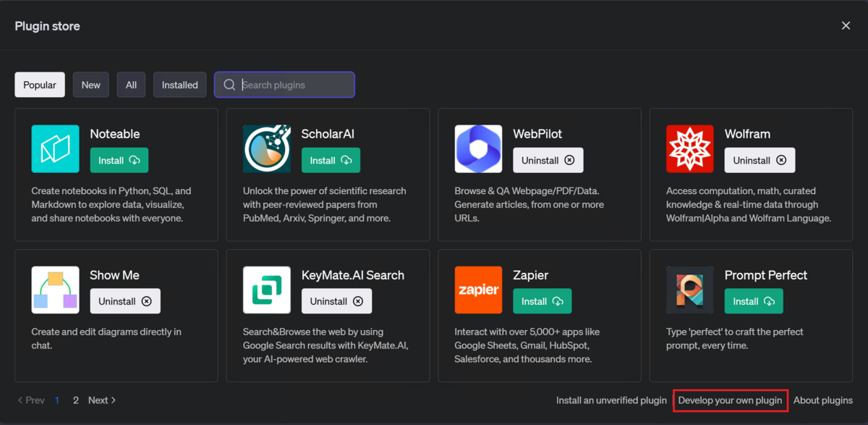Click the Noteable plugin title
The height and width of the screenshot is (425, 868).
115,134
